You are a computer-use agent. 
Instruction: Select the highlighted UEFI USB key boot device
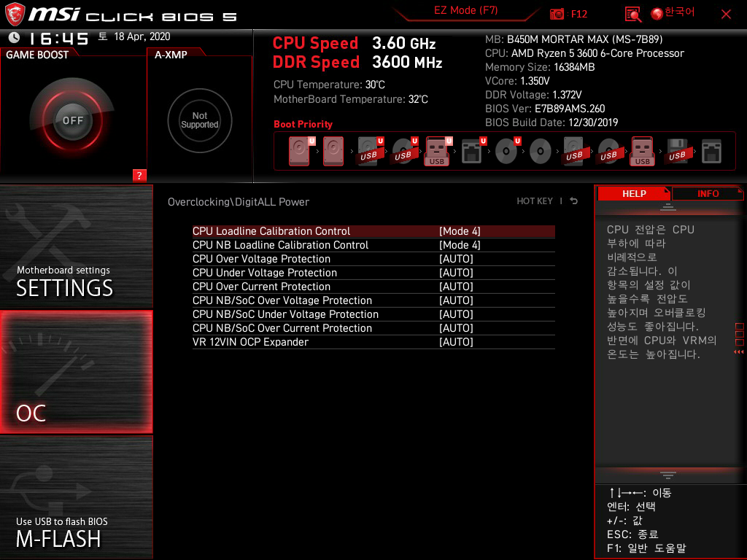(437, 152)
